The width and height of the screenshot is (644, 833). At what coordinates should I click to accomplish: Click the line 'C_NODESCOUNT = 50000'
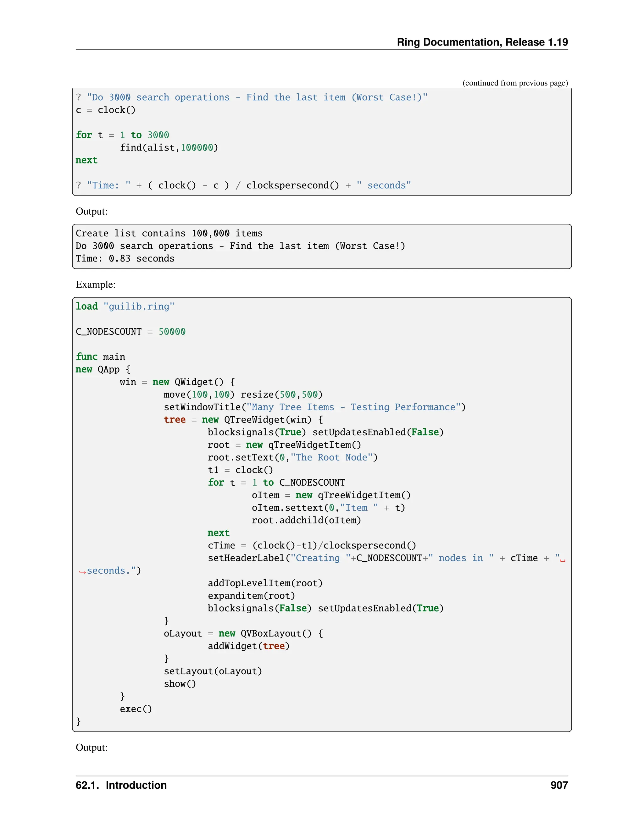tap(130, 331)
